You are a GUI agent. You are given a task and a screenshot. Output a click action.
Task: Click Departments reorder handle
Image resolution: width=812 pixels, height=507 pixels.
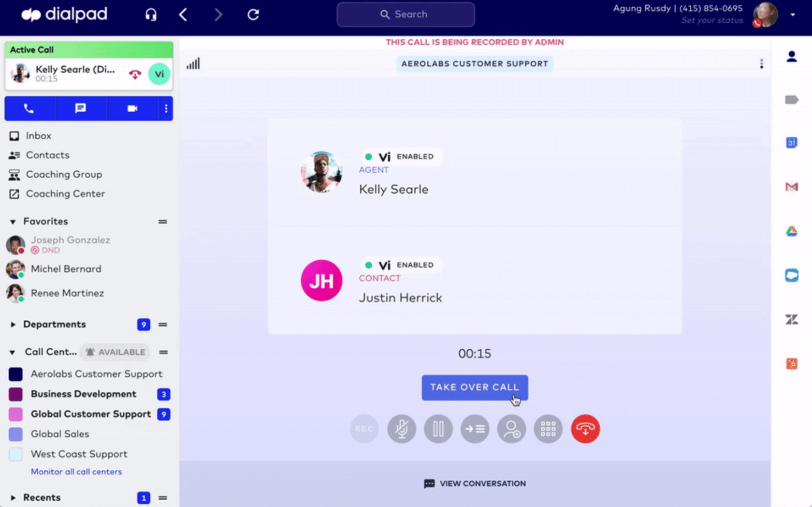click(163, 325)
